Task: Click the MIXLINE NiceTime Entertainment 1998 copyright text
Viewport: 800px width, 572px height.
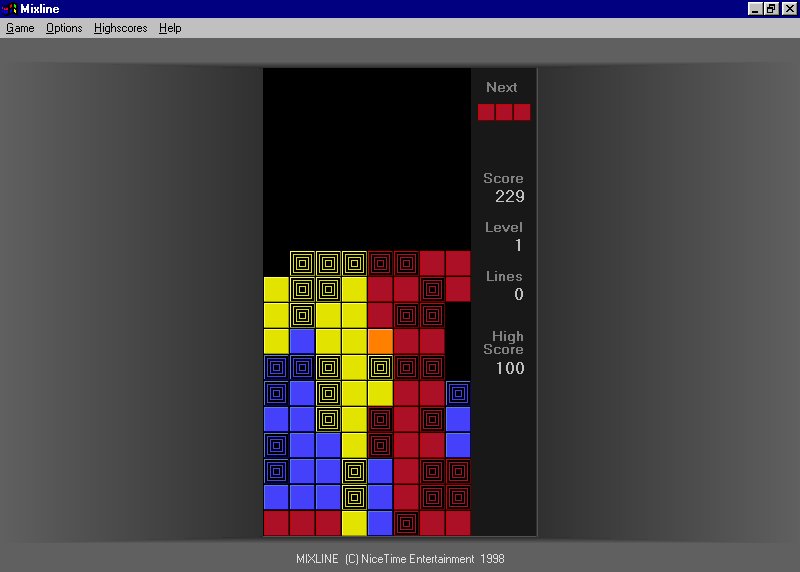Action: 400,559
